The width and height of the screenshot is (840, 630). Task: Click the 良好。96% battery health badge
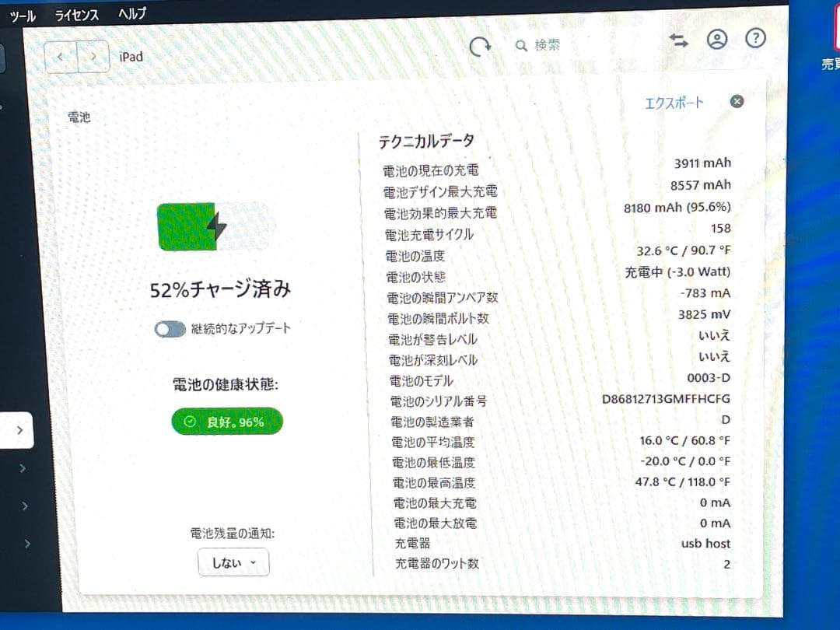pos(226,421)
